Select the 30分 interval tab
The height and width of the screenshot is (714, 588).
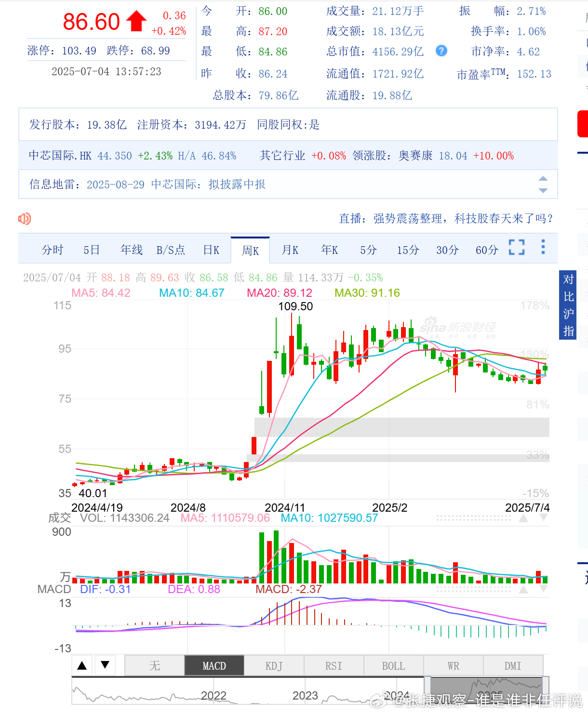(447, 250)
